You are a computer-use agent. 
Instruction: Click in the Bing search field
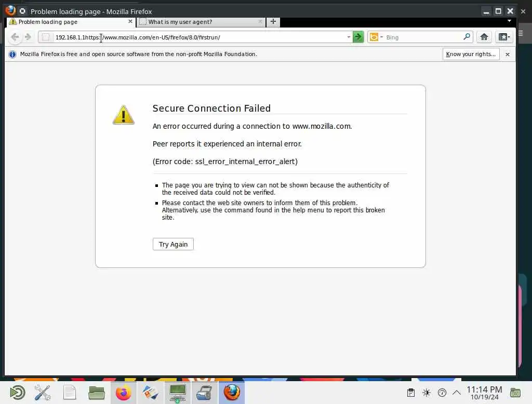click(x=423, y=37)
